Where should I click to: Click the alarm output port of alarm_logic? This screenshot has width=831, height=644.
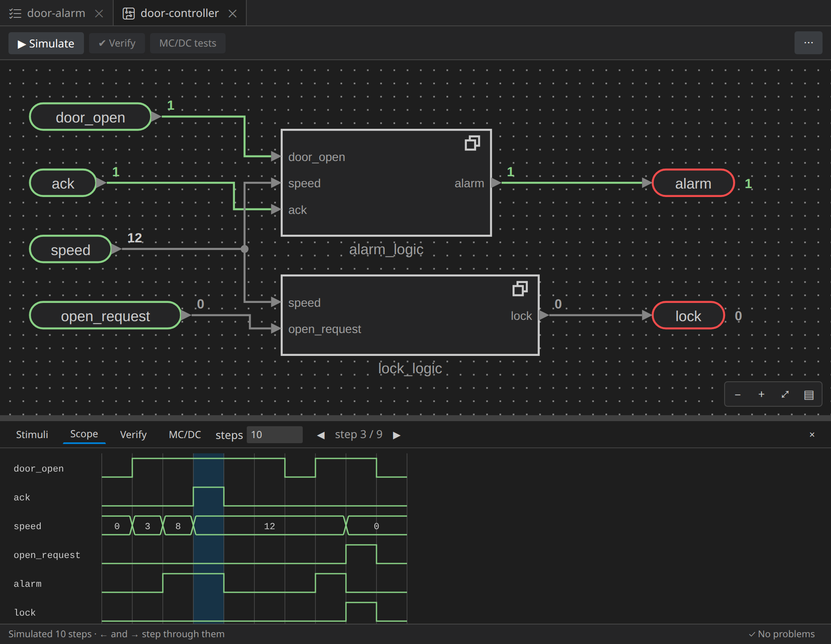(496, 183)
